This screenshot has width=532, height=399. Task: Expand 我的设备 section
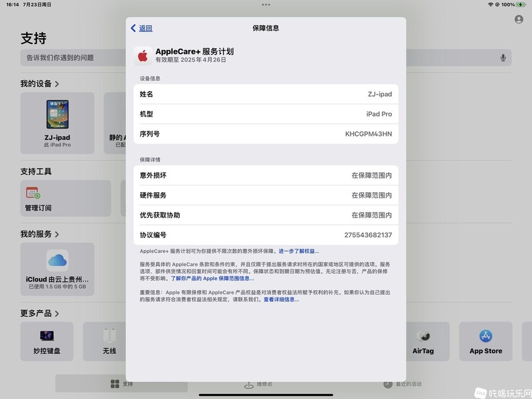39,83
